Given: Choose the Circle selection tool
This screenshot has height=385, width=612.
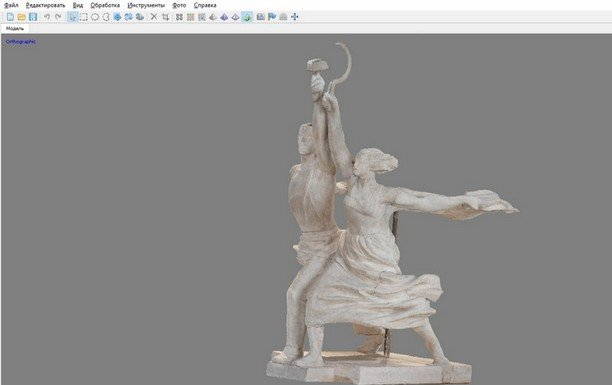Looking at the screenshot, I should pos(95,17).
